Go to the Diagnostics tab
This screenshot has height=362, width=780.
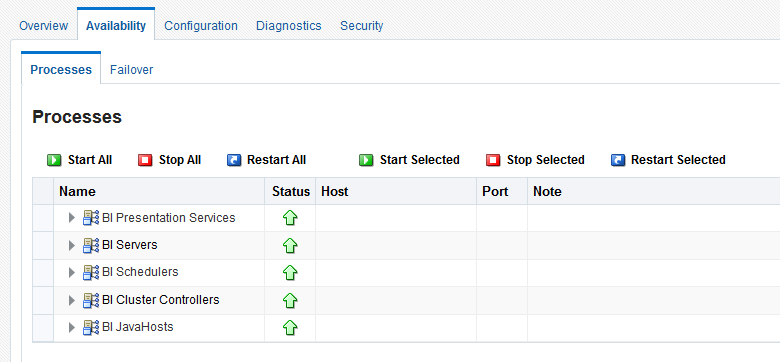289,26
